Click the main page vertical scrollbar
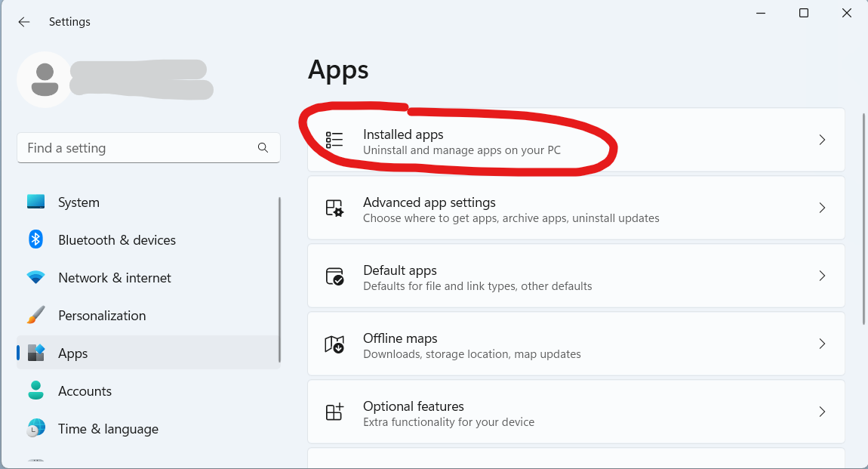The height and width of the screenshot is (469, 868). (x=864, y=219)
